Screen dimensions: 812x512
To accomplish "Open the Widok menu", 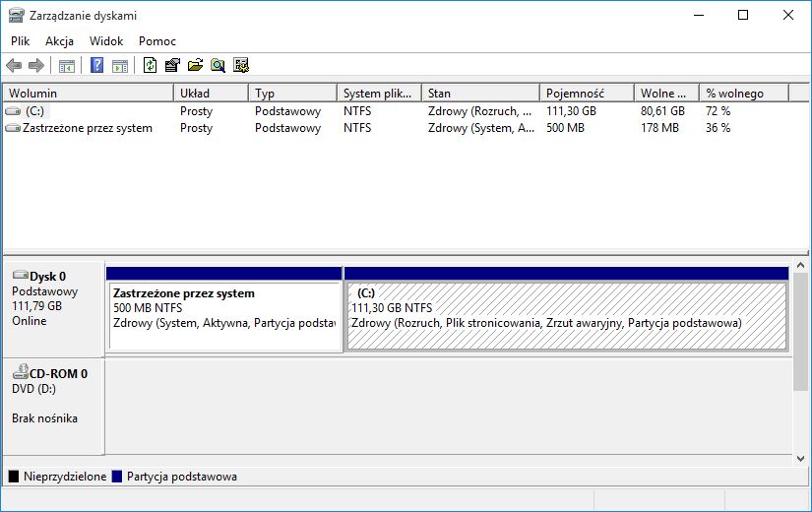I will pos(106,41).
